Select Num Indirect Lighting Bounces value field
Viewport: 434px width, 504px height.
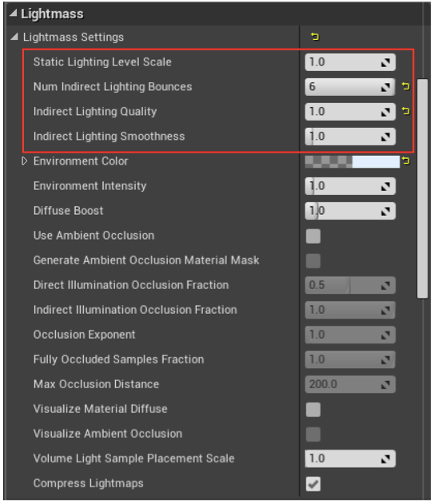[350, 87]
